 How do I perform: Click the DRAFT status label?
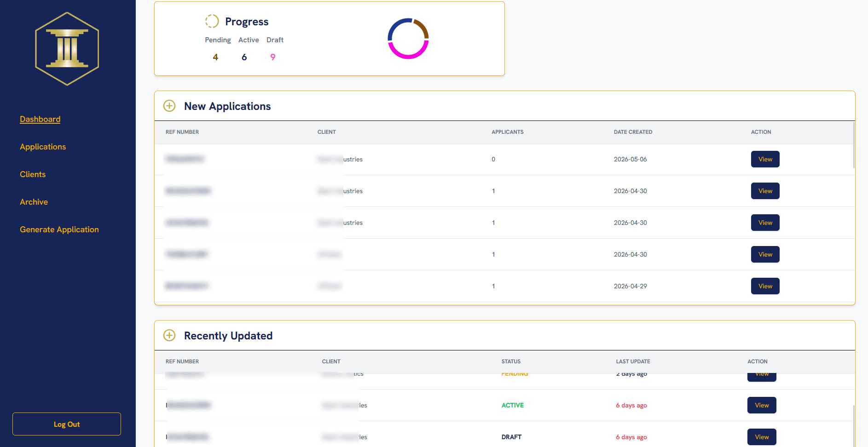511,437
